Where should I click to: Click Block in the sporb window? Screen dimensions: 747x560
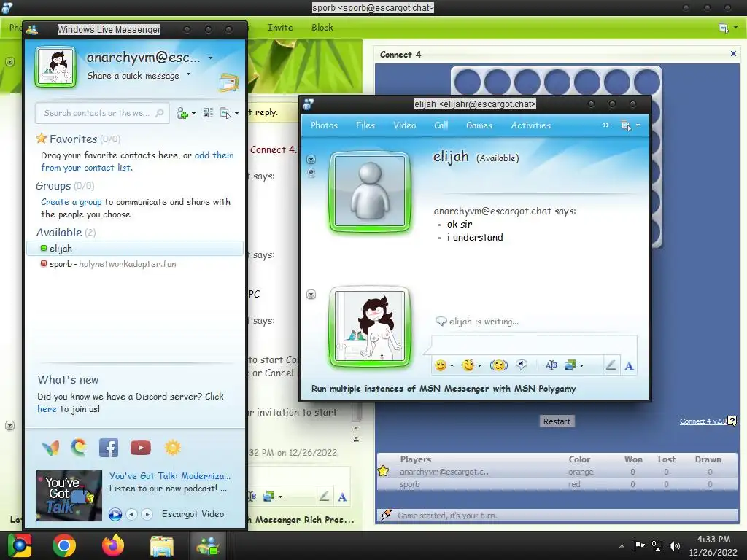(322, 28)
